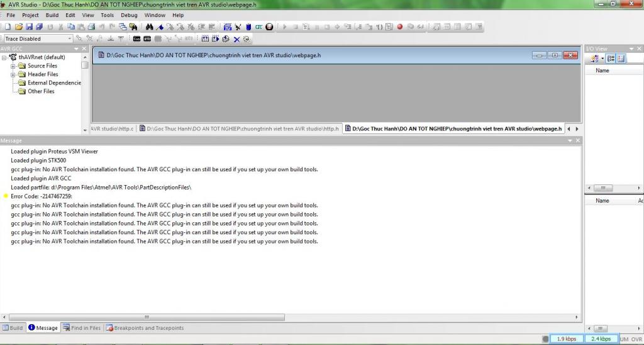Open the Edit menu

click(x=70, y=15)
